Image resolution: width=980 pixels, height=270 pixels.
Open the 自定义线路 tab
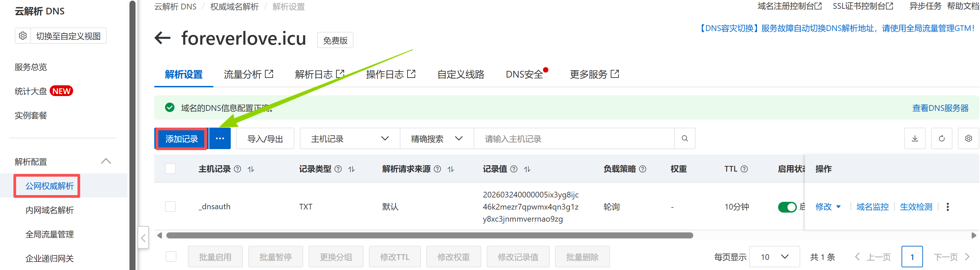[x=461, y=74]
